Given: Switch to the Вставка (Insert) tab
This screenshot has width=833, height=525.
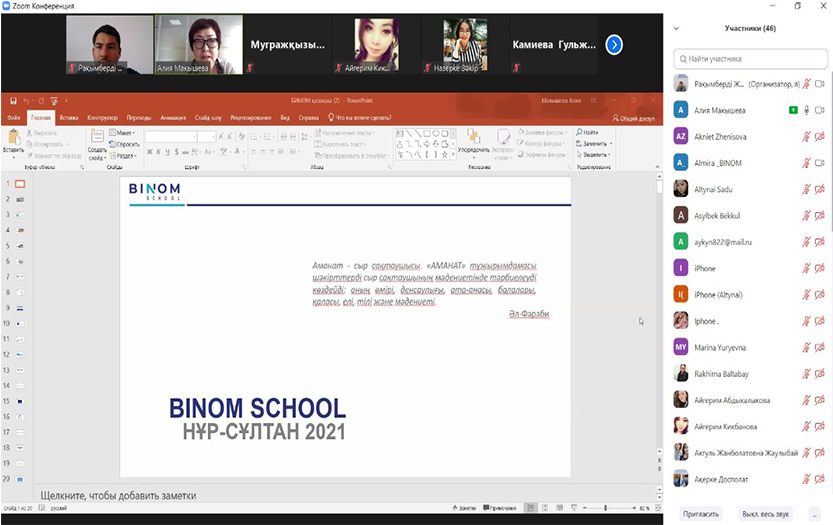Looking at the screenshot, I should tap(69, 118).
